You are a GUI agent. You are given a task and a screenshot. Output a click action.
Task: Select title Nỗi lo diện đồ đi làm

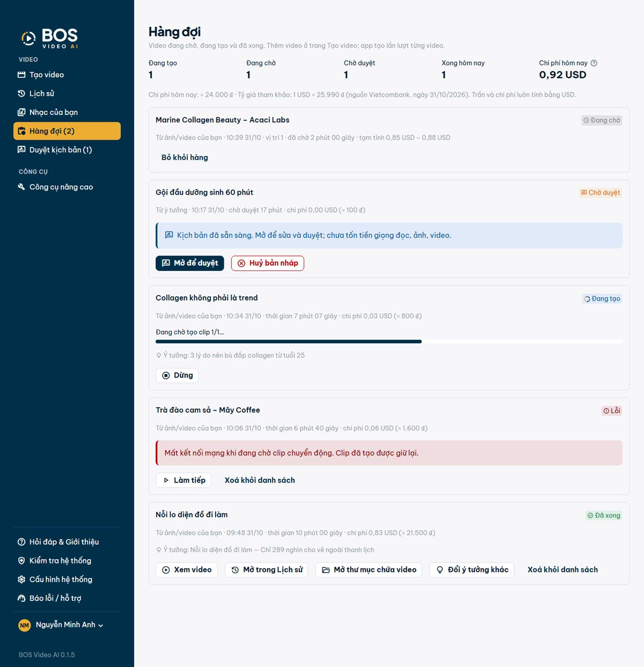[192, 515]
